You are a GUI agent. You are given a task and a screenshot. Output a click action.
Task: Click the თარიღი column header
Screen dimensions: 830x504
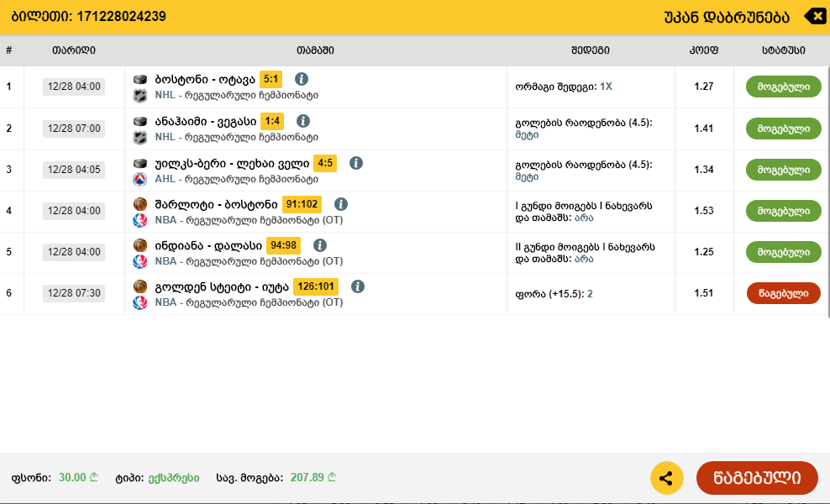click(x=74, y=51)
